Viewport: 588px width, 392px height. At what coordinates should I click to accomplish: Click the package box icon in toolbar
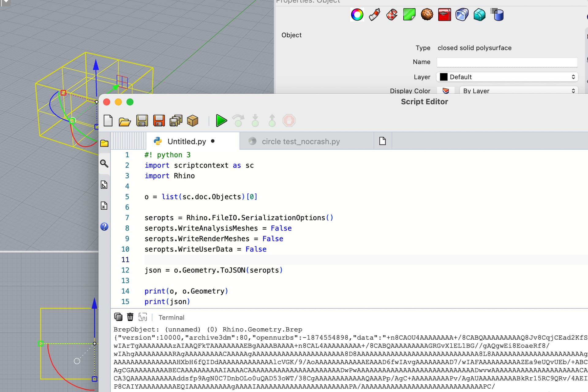193,121
